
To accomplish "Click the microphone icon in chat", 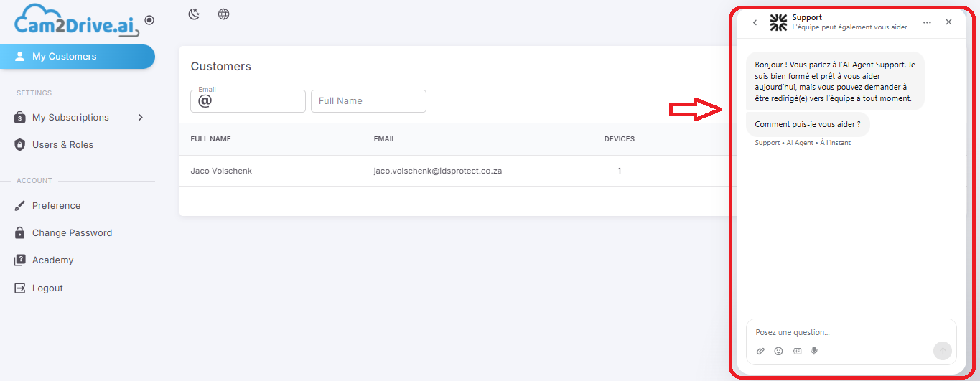I will (814, 351).
